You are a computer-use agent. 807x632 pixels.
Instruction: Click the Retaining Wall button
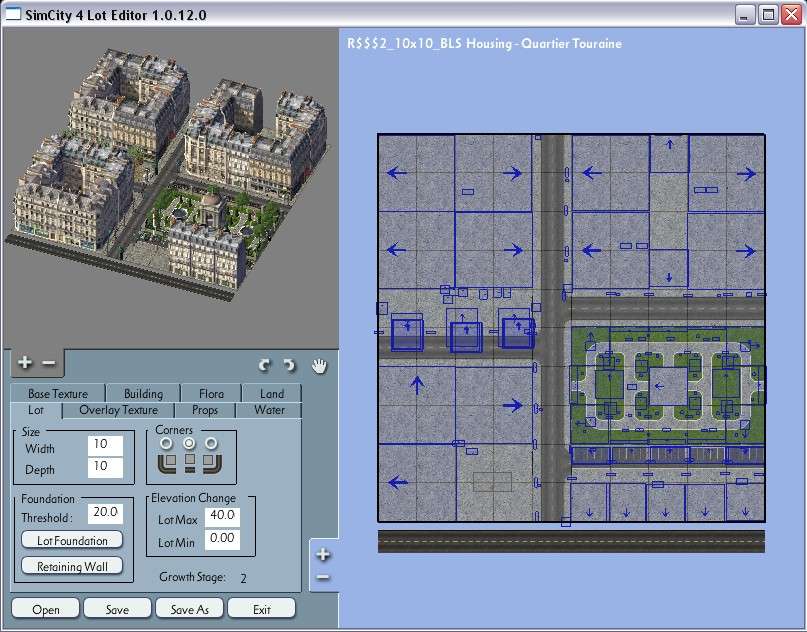click(x=72, y=566)
